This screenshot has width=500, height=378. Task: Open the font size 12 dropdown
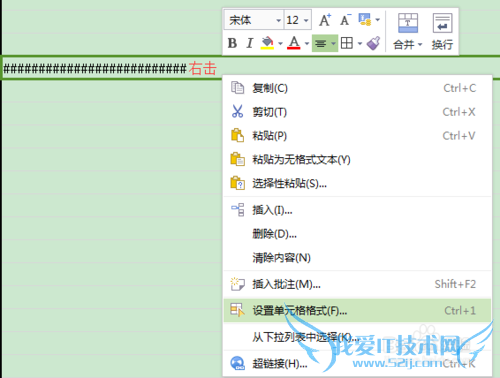[x=306, y=21]
